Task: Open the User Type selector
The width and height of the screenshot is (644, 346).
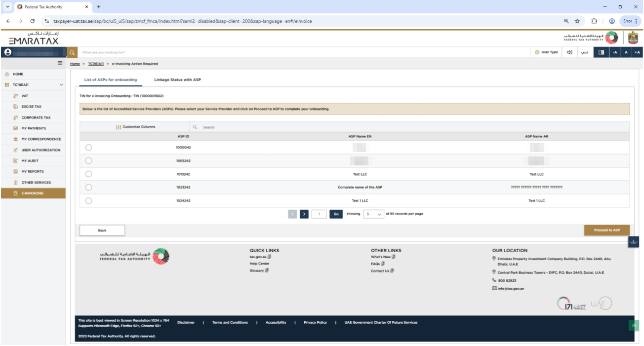Action: point(546,52)
